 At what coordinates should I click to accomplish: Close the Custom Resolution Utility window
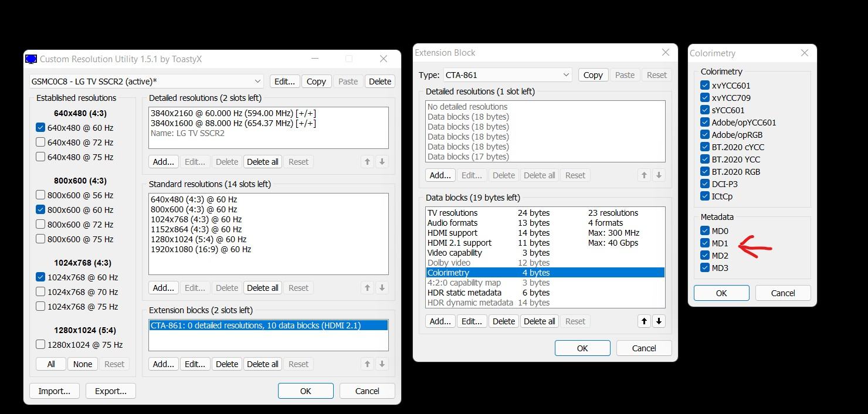[384, 59]
